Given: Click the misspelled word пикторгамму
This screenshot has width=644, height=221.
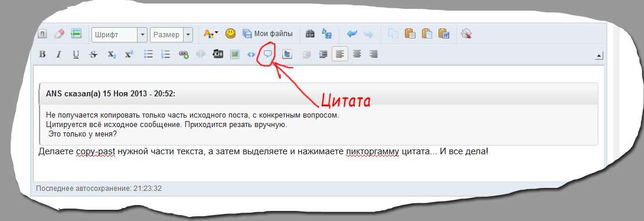Looking at the screenshot, I should point(372,152).
